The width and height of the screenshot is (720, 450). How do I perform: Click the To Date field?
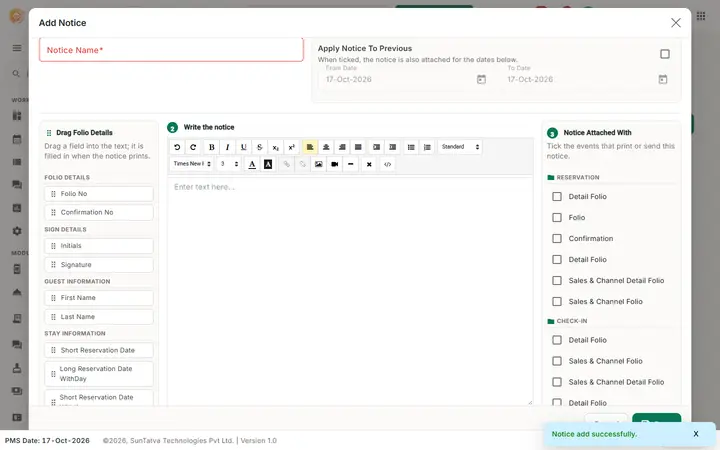coord(586,79)
